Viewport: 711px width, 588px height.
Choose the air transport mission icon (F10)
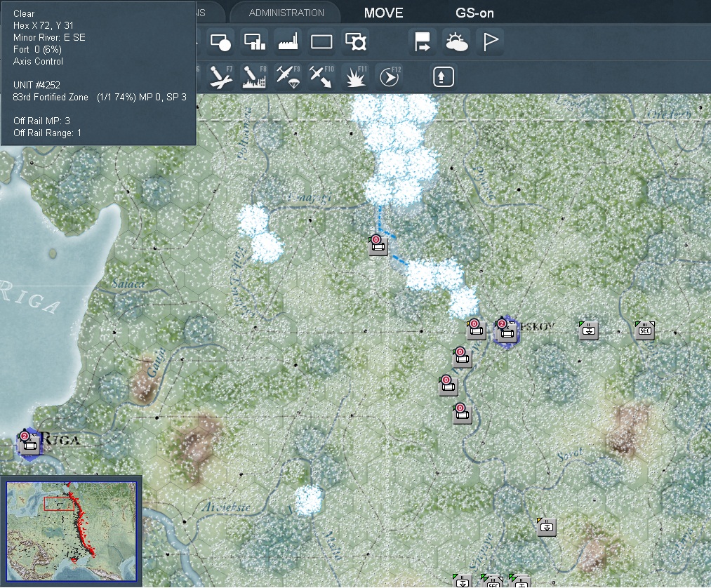[321, 77]
